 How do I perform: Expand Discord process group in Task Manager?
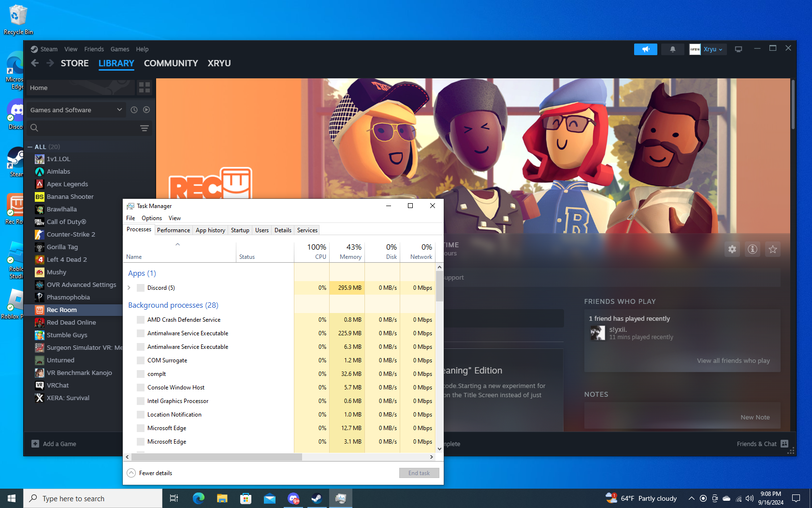click(129, 288)
